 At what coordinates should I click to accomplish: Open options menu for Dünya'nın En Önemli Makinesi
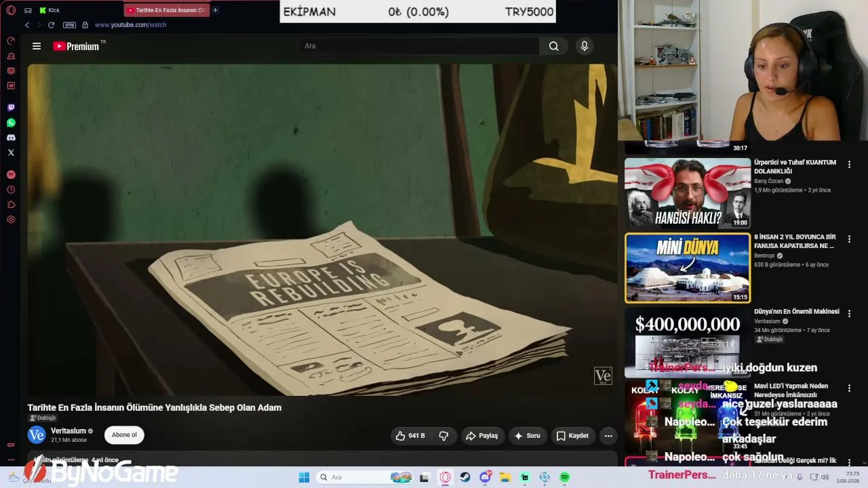[x=849, y=314]
